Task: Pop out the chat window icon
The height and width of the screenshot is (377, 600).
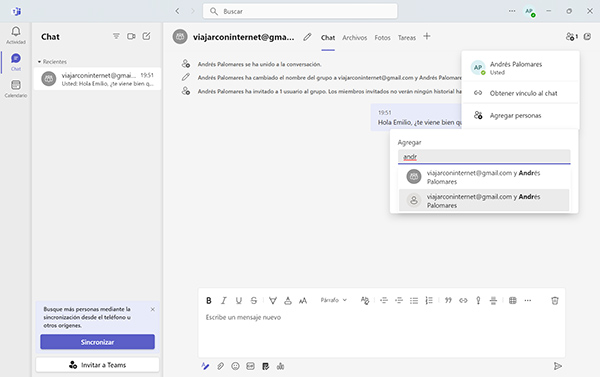Action: (x=587, y=37)
